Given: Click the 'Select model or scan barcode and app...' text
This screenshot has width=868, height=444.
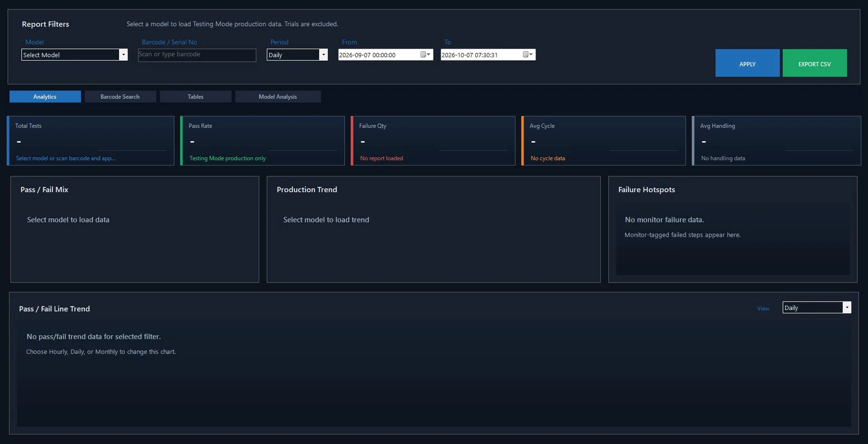Looking at the screenshot, I should (x=66, y=158).
